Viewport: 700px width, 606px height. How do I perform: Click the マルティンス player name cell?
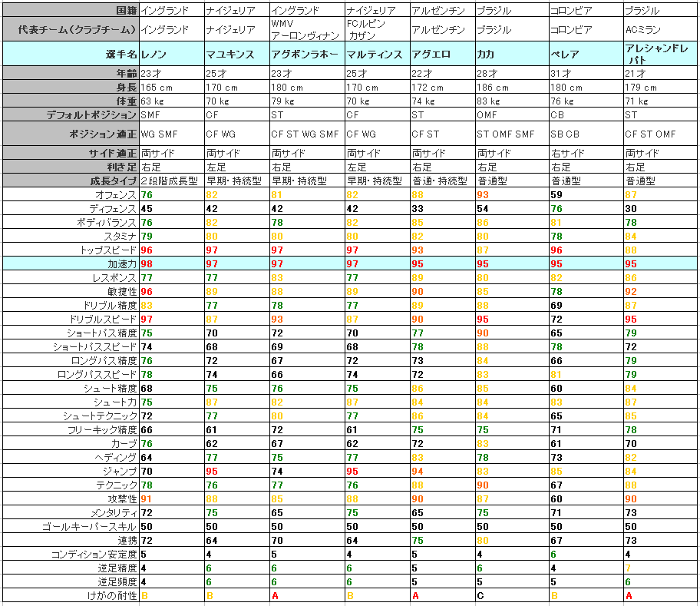(x=376, y=55)
